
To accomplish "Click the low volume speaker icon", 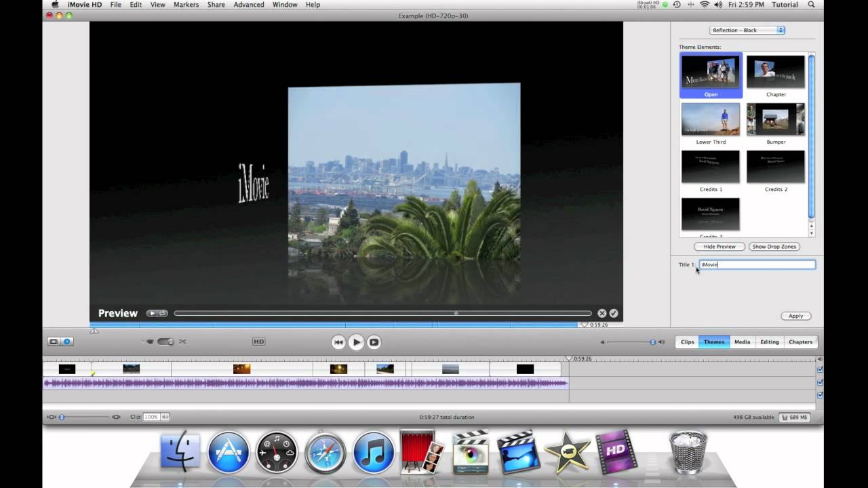I will [602, 342].
